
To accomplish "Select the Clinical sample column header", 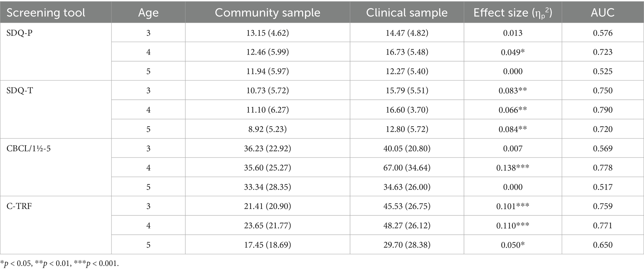I will pyautogui.click(x=407, y=12).
